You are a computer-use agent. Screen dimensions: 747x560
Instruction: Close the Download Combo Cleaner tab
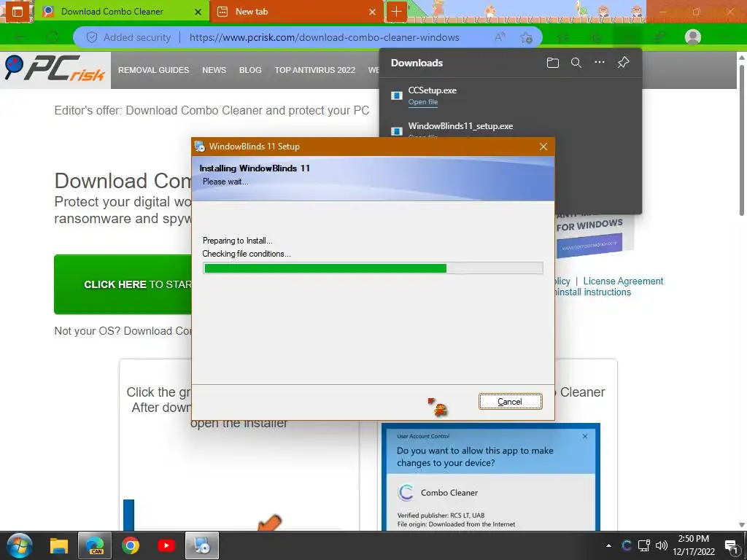point(198,12)
